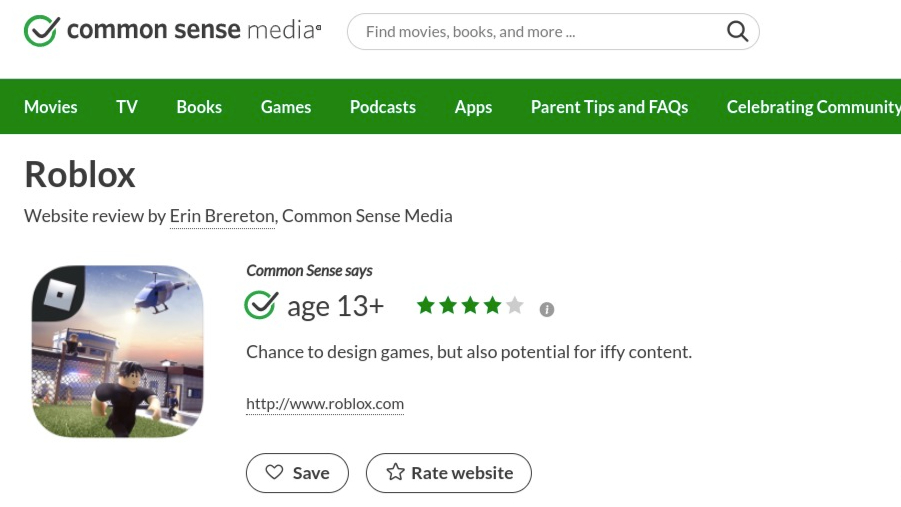Click the four-star rating display

point(470,305)
